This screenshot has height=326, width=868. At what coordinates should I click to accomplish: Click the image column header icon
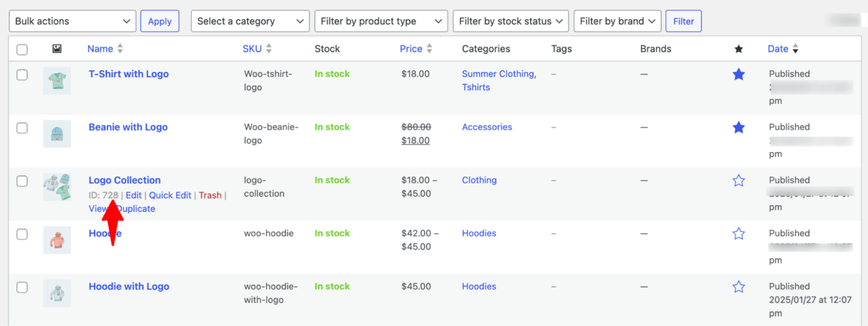point(57,49)
